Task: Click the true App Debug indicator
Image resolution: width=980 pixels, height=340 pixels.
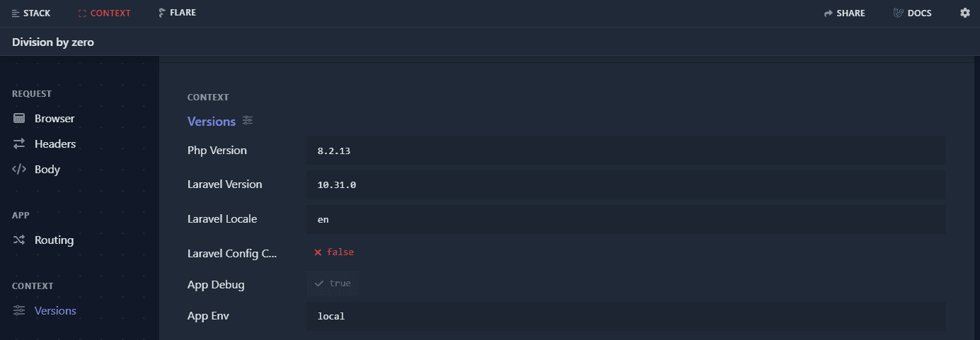Action: tap(333, 283)
